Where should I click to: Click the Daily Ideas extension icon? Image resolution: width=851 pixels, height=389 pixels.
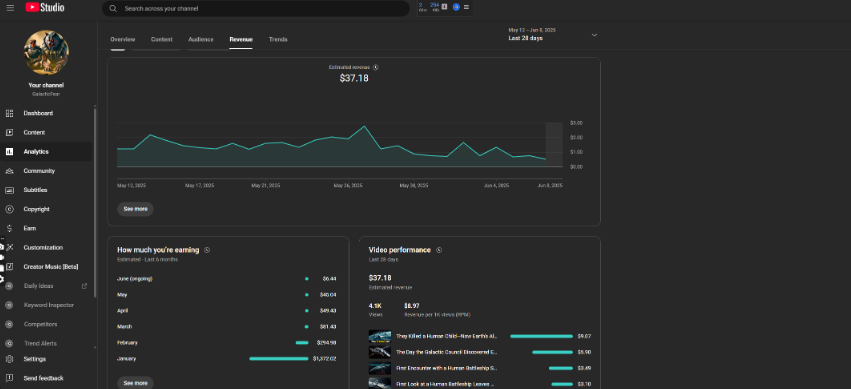point(9,286)
